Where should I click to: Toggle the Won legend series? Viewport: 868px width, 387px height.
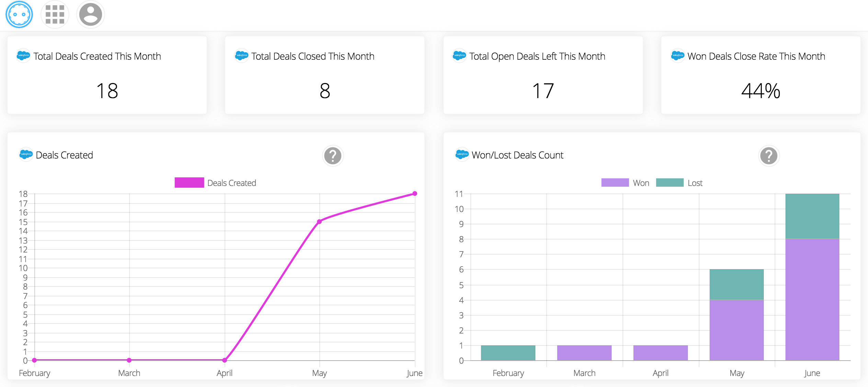click(641, 183)
